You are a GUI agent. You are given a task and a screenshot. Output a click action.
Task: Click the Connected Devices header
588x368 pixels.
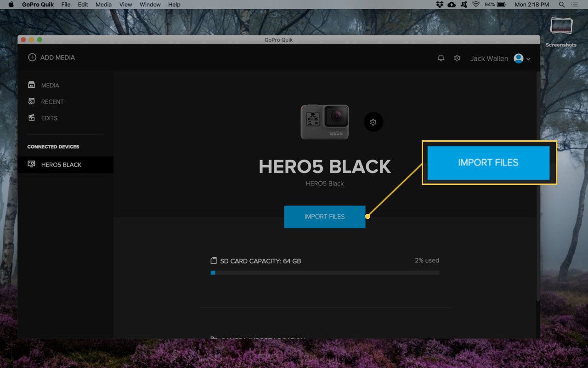pos(53,147)
